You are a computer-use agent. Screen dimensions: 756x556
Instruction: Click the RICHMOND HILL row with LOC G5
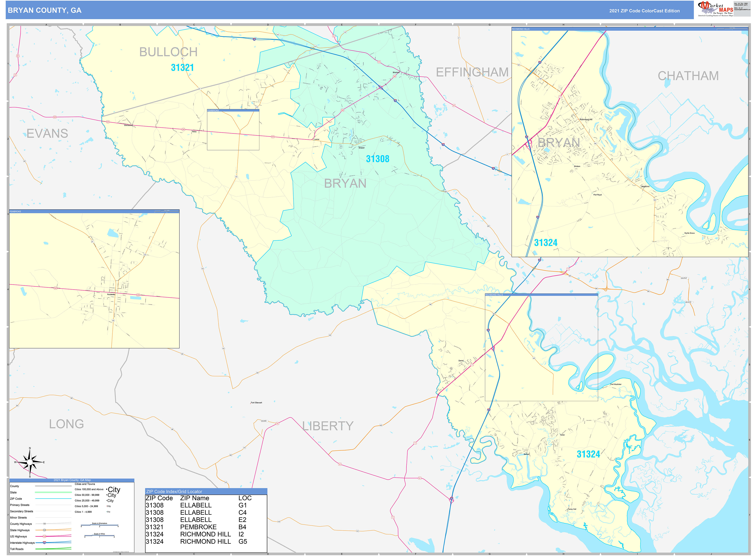(x=196, y=541)
